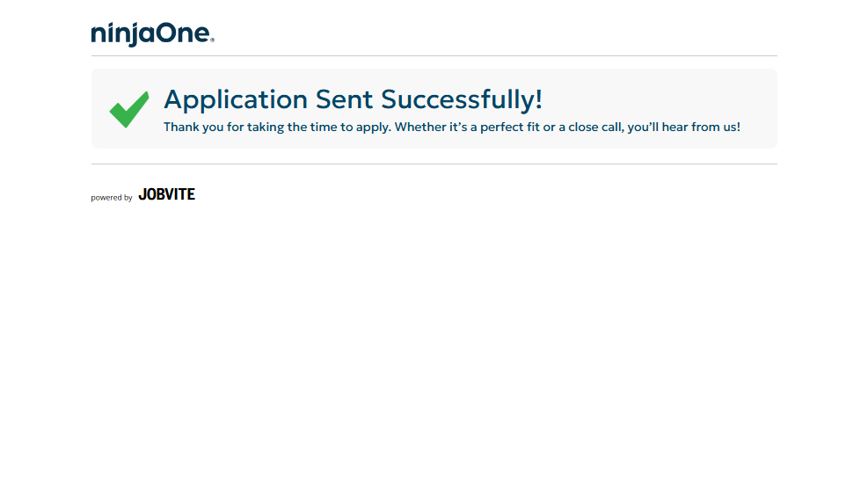Click the green checkmark icon
This screenshot has width=868, height=481.
[128, 109]
